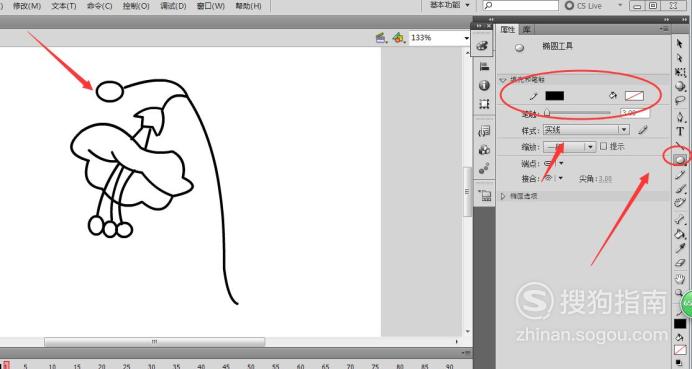
Task: Switch to the 库 library tab
Action: (526, 30)
